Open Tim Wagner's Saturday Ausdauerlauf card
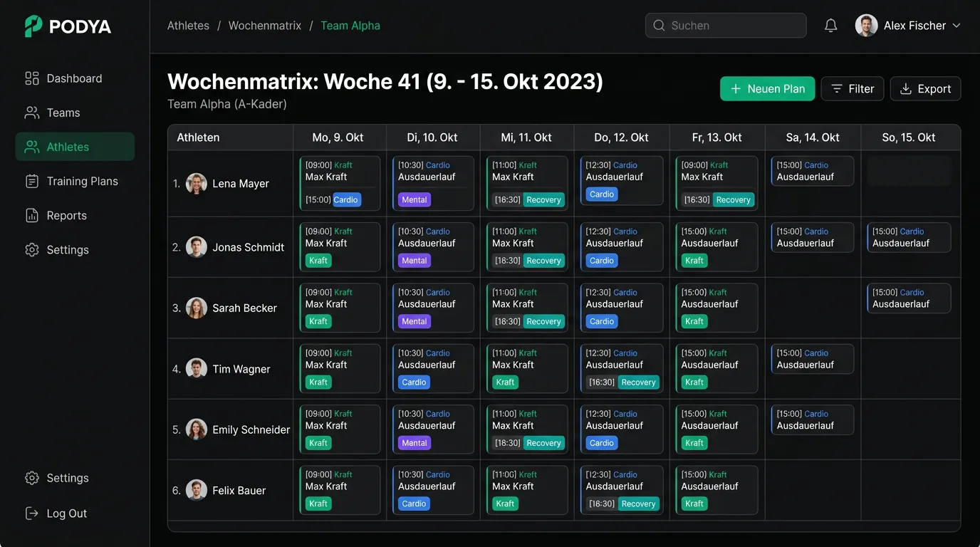The height and width of the screenshot is (547, 980). [812, 359]
